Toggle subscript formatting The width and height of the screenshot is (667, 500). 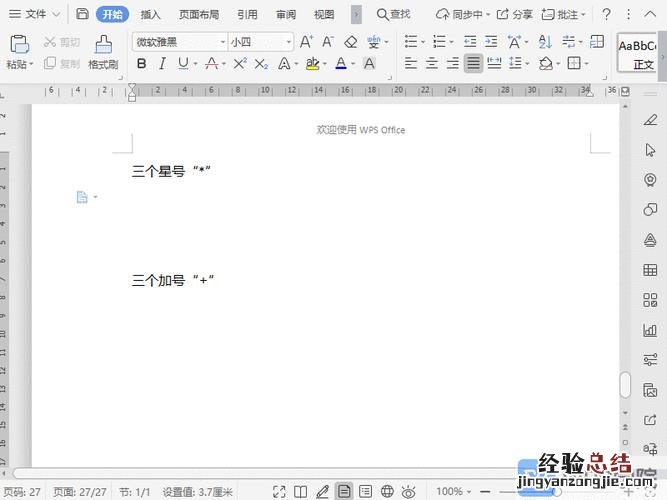261,64
